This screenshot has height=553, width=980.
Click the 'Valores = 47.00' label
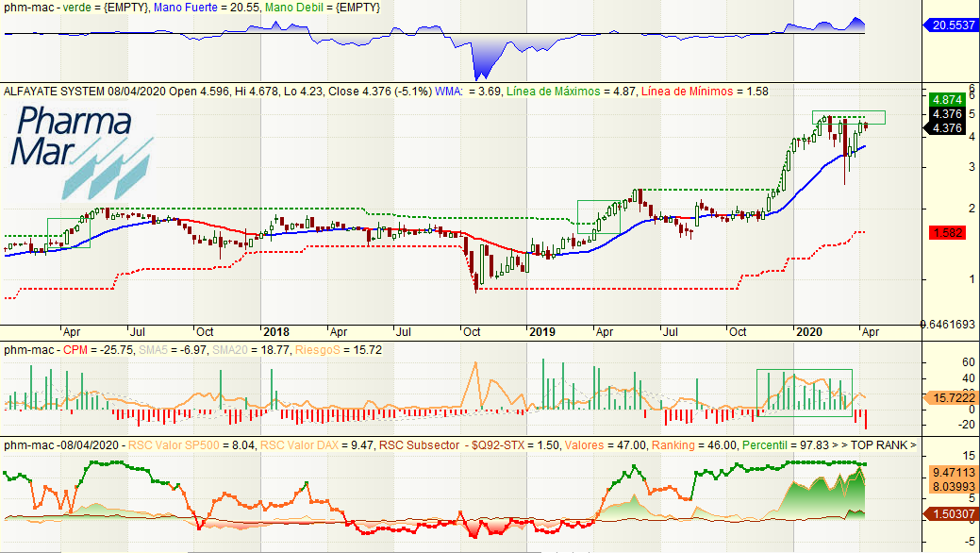(x=605, y=445)
